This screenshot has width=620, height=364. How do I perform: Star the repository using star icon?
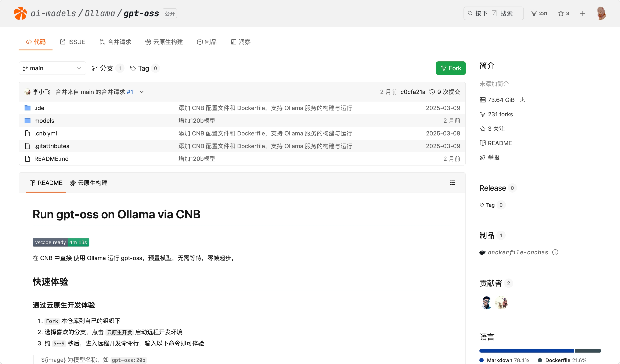561,13
